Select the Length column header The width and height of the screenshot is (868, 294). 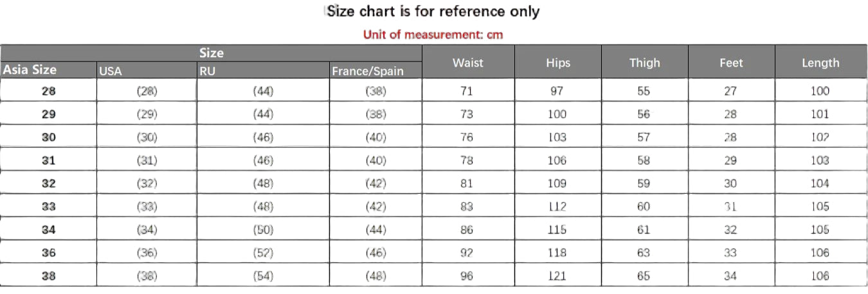820,62
